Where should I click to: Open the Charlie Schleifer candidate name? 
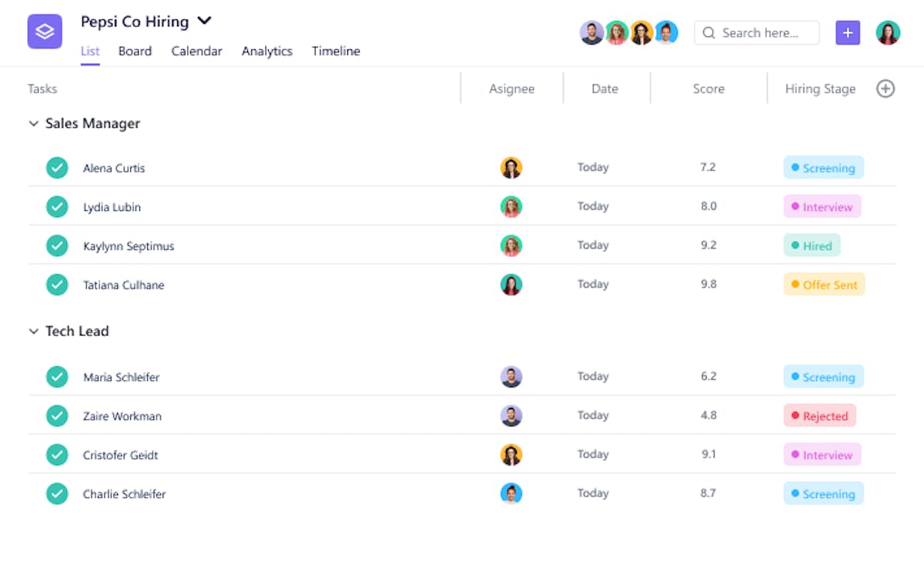click(125, 494)
